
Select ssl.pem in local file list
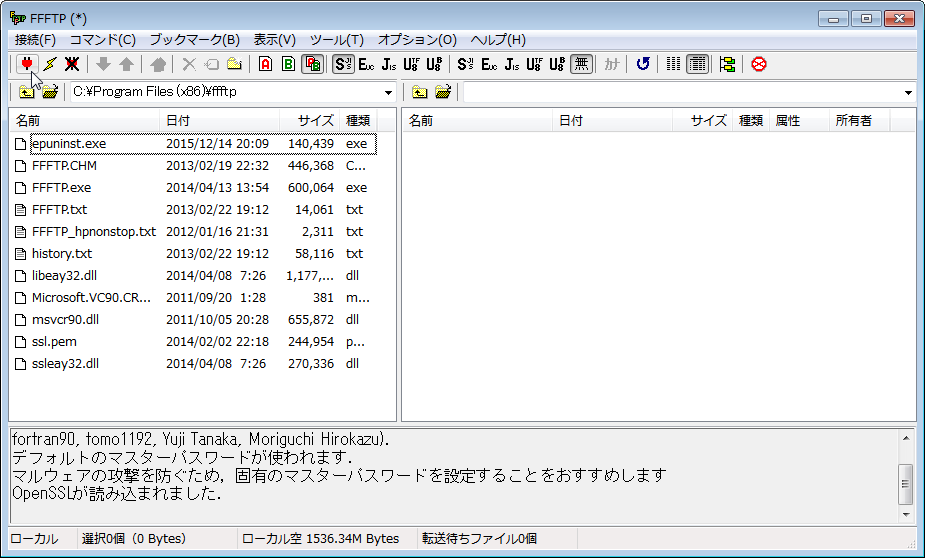pos(54,342)
